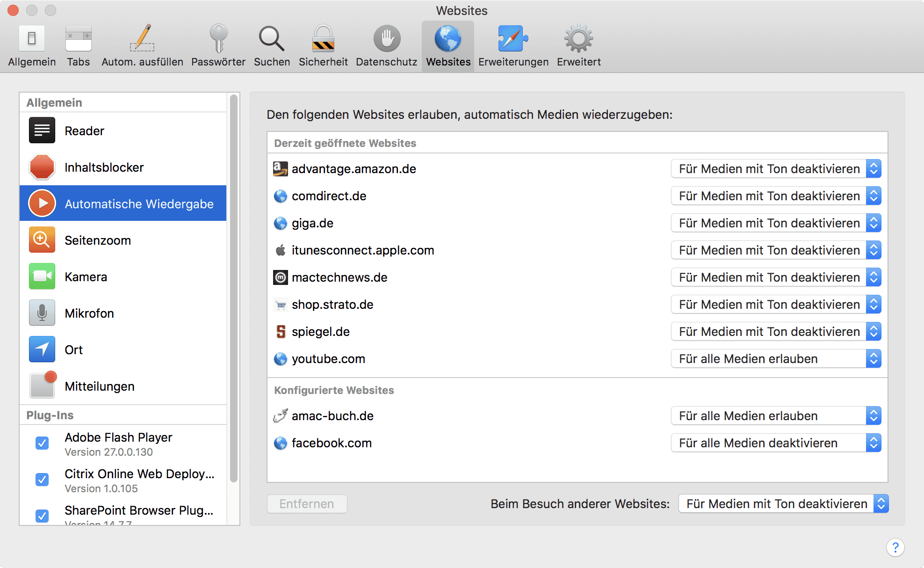
Task: Select the Kamera label in the sidebar
Action: [86, 277]
